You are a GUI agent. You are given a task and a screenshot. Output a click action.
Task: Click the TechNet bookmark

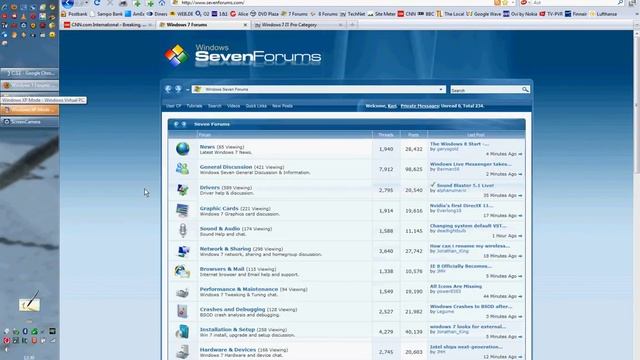click(353, 14)
